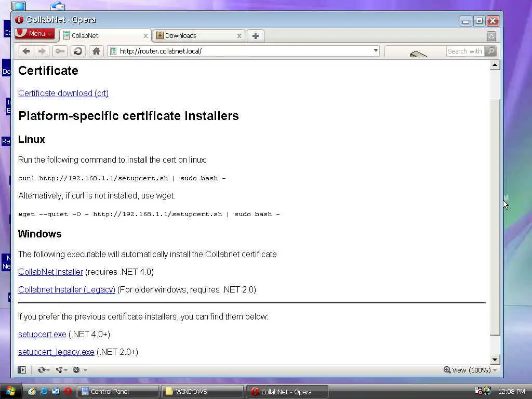Download setupcert_legacy.exe link

pyautogui.click(x=56, y=352)
